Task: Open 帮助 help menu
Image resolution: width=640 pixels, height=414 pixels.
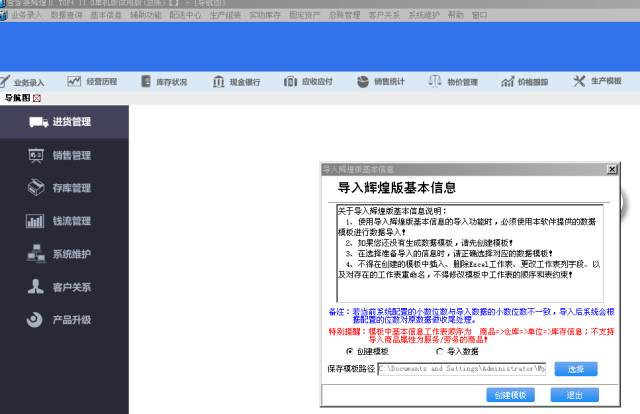Action: (x=456, y=15)
